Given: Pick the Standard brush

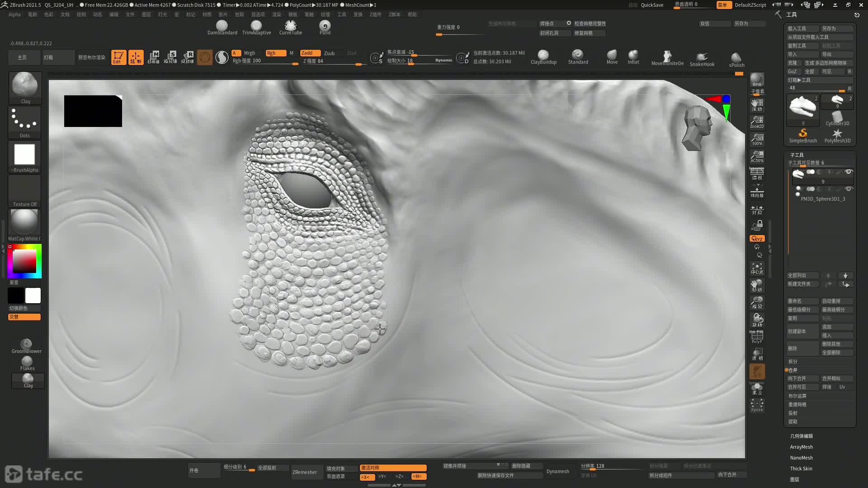Looking at the screenshot, I should [x=578, y=57].
